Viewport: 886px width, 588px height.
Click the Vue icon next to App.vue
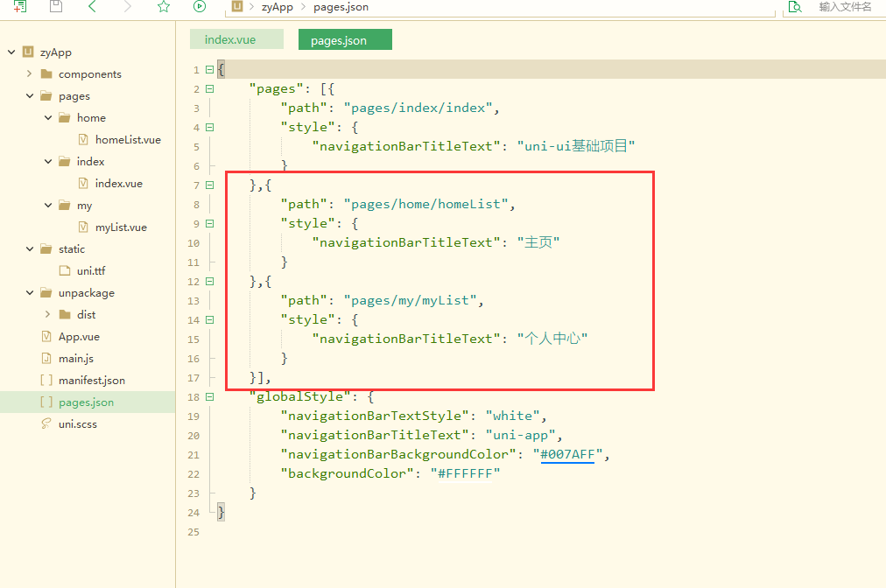46,336
